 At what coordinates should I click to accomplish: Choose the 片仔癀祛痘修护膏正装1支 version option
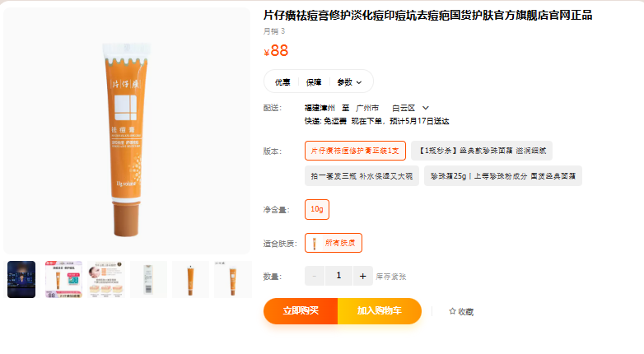tap(357, 151)
